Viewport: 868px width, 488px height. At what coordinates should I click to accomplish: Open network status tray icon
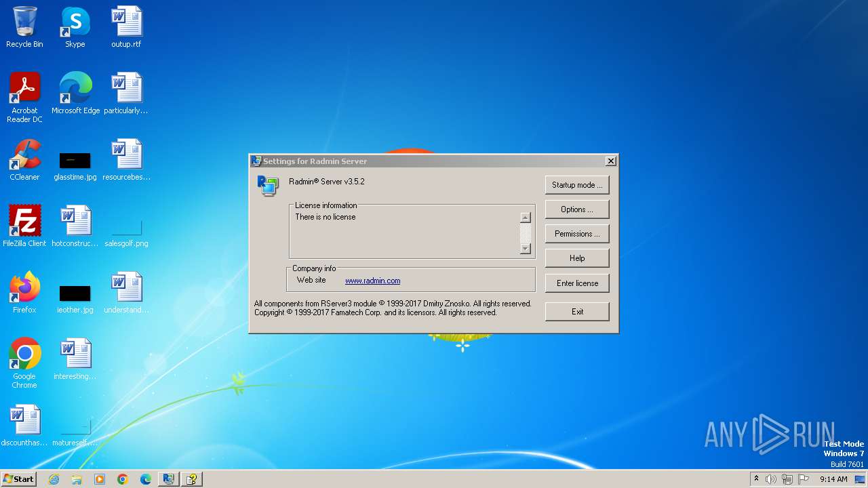tap(787, 479)
